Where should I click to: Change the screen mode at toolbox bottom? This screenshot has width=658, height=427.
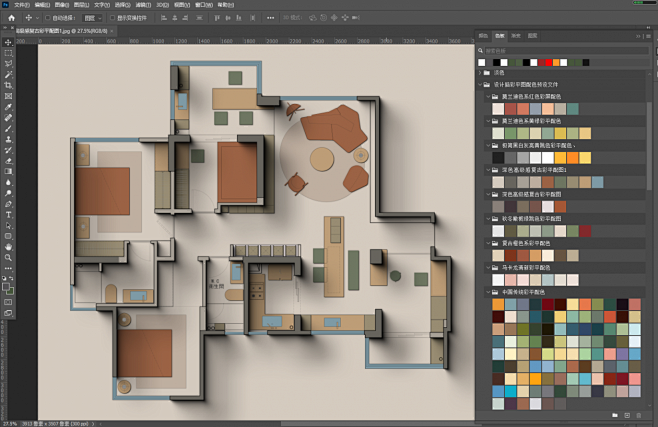coord(8,313)
